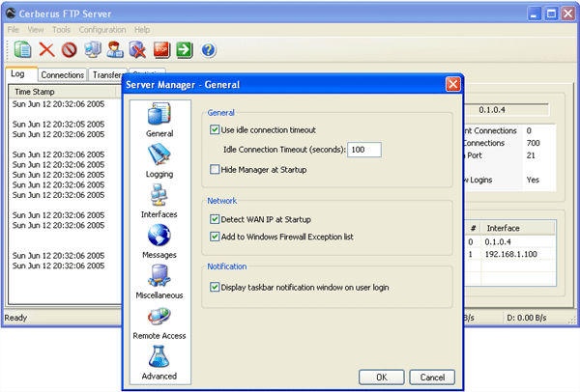Screen dimensions: 580x392
Task: Switch to the Log tab
Action: [x=21, y=74]
